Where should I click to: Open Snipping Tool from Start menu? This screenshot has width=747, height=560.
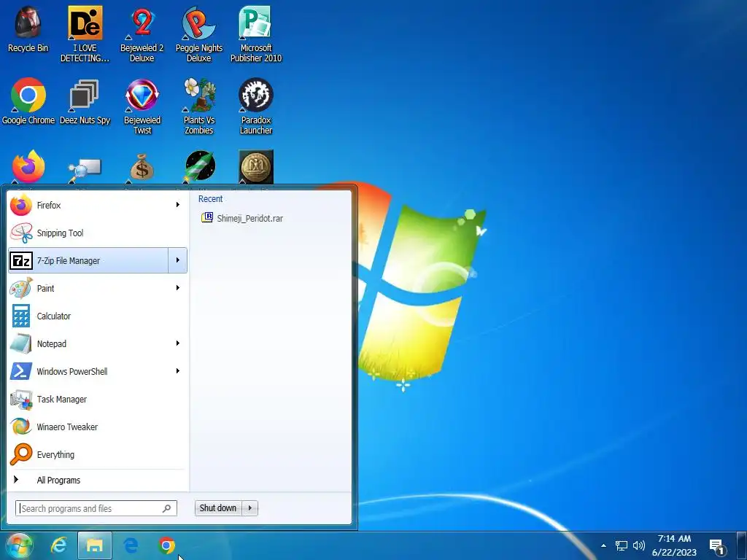(x=98, y=233)
